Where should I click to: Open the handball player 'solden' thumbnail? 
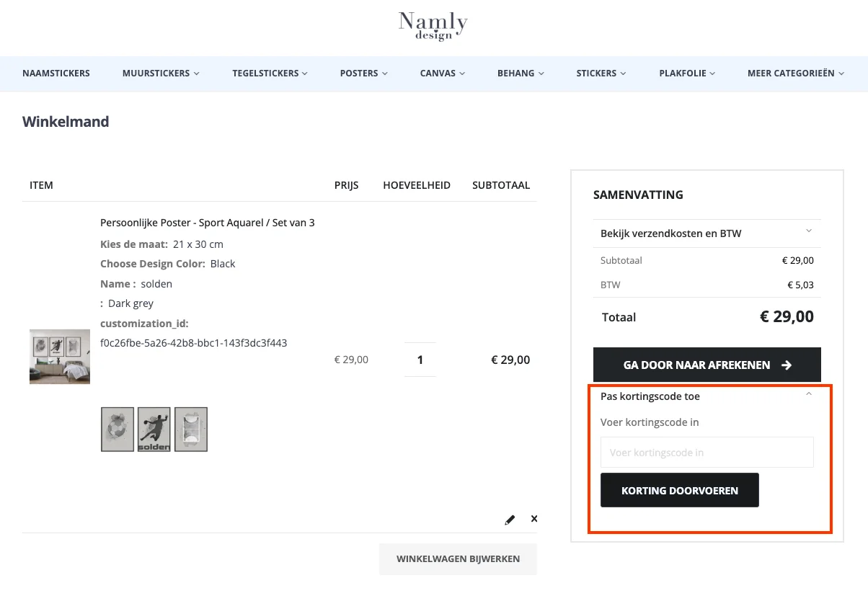click(154, 429)
